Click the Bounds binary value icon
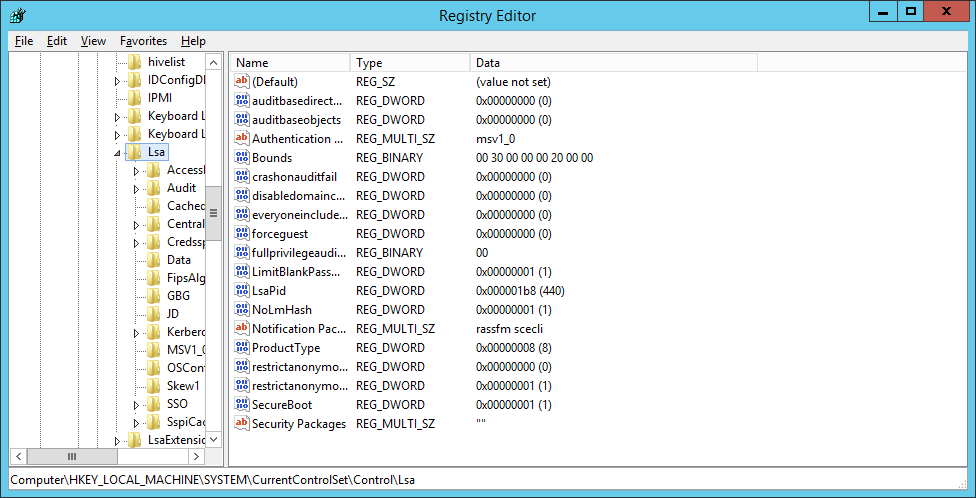Viewport: 976px width, 498px height. [241, 158]
